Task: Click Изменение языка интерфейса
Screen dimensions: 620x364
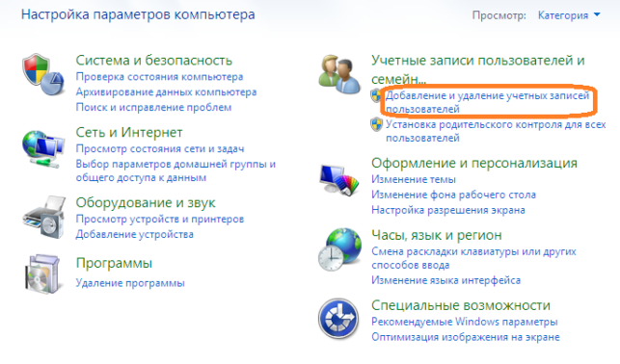Action: pos(445,280)
